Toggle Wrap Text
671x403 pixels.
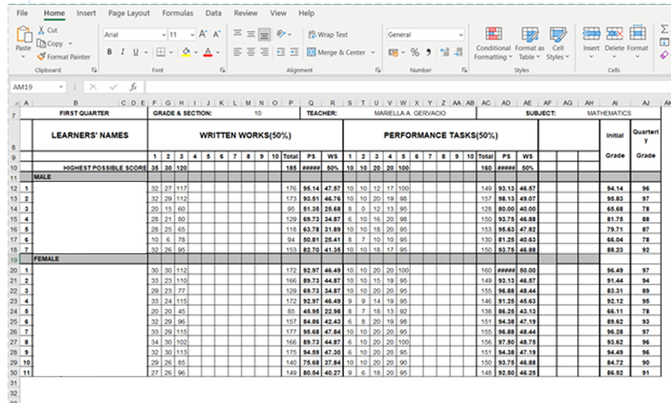[x=328, y=35]
